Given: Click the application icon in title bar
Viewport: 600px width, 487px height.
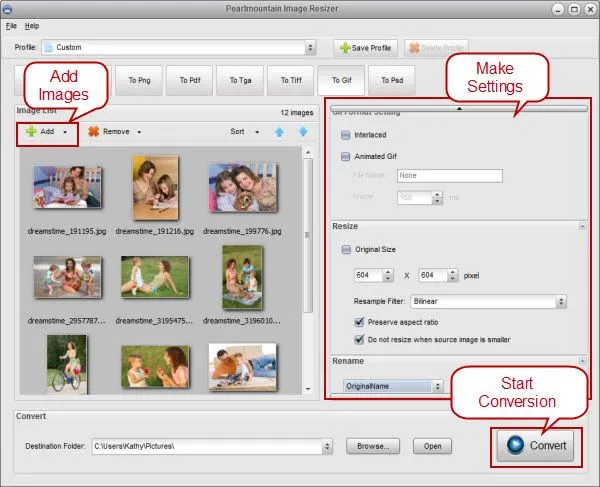Looking at the screenshot, I should 7,9.
